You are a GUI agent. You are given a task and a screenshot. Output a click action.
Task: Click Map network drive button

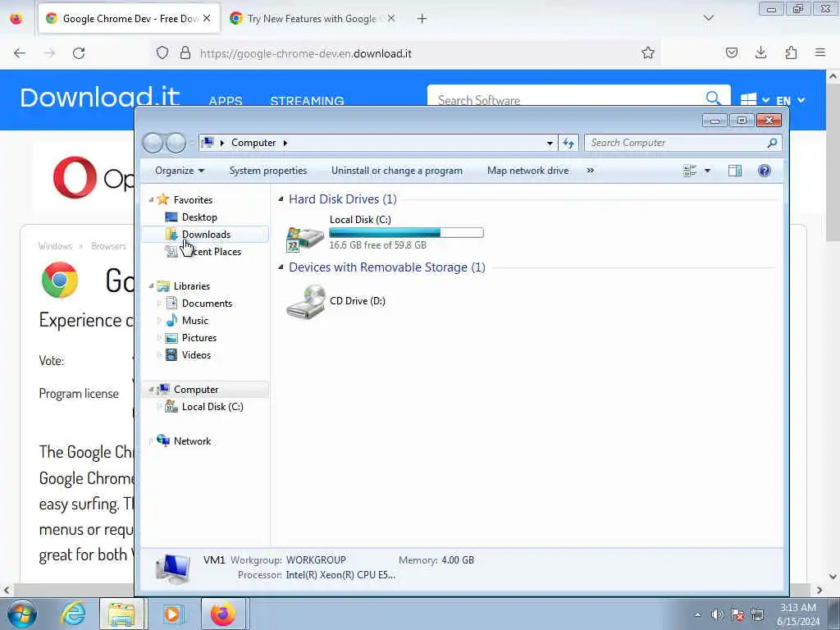(x=527, y=171)
